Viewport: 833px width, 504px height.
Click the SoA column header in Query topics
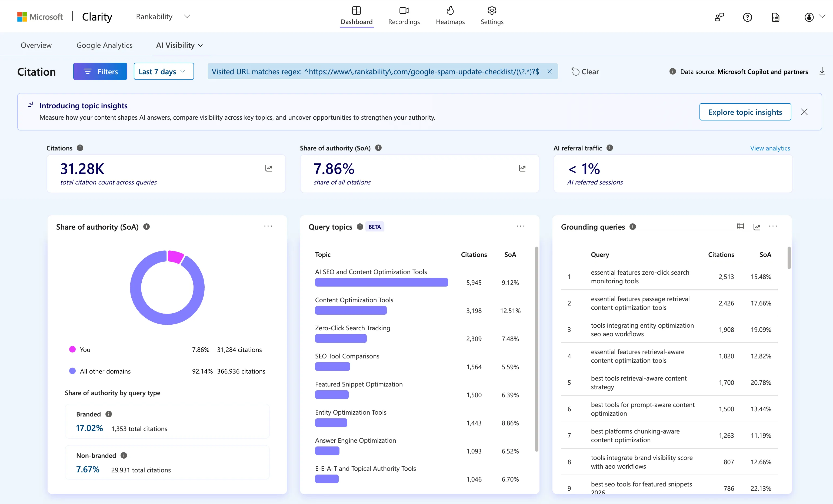(510, 254)
